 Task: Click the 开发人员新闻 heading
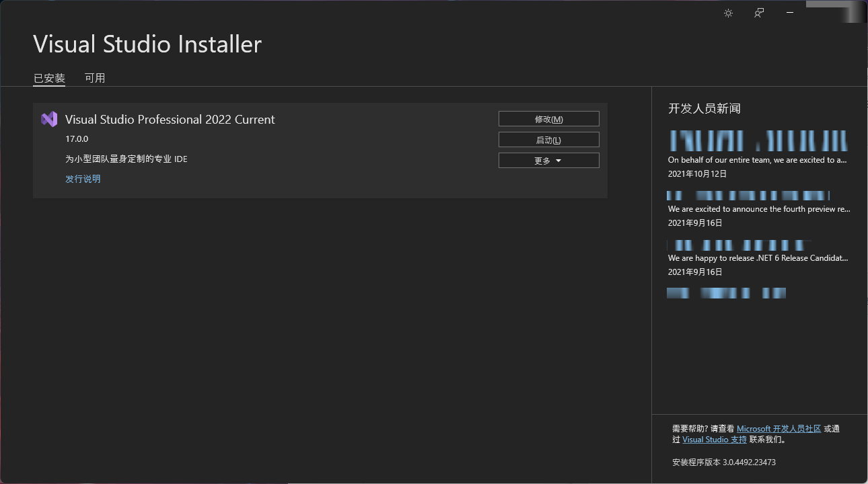click(704, 109)
